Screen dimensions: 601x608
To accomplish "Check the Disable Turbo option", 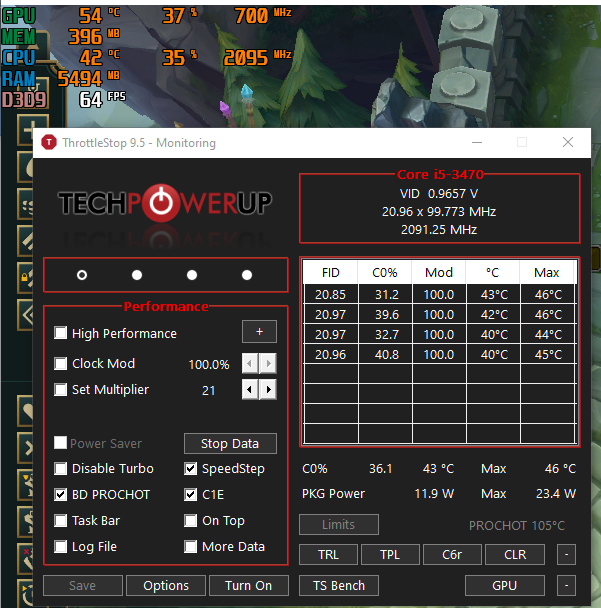I will pyautogui.click(x=60, y=468).
